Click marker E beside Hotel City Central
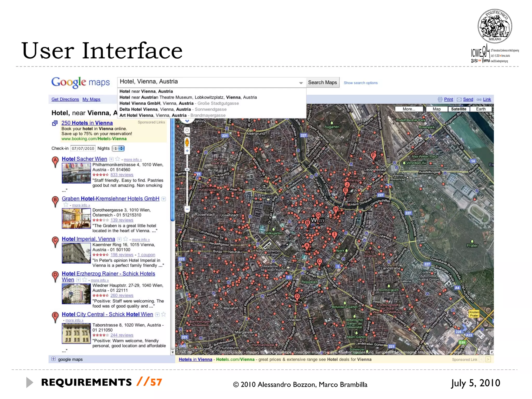The width and height of the screenshot is (532, 399). coord(55,317)
